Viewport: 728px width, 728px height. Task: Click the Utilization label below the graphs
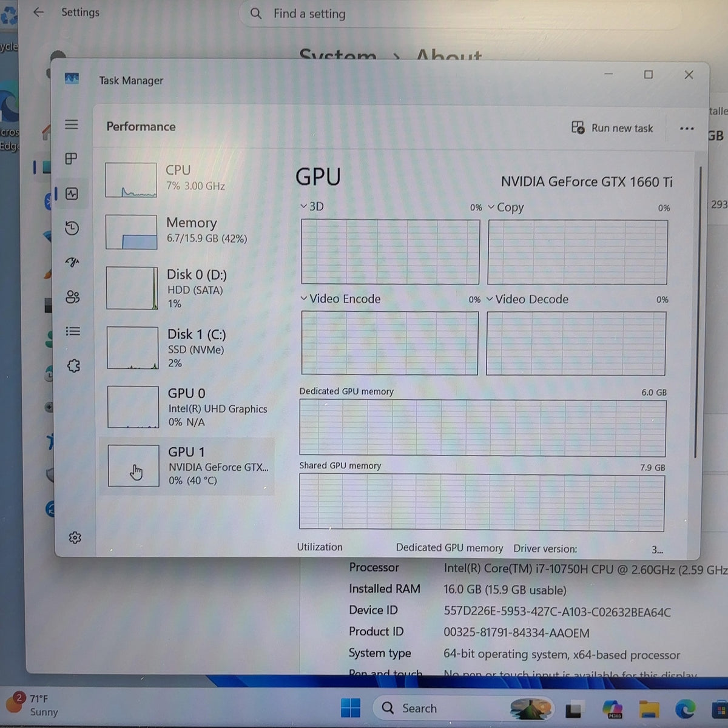pyautogui.click(x=320, y=547)
